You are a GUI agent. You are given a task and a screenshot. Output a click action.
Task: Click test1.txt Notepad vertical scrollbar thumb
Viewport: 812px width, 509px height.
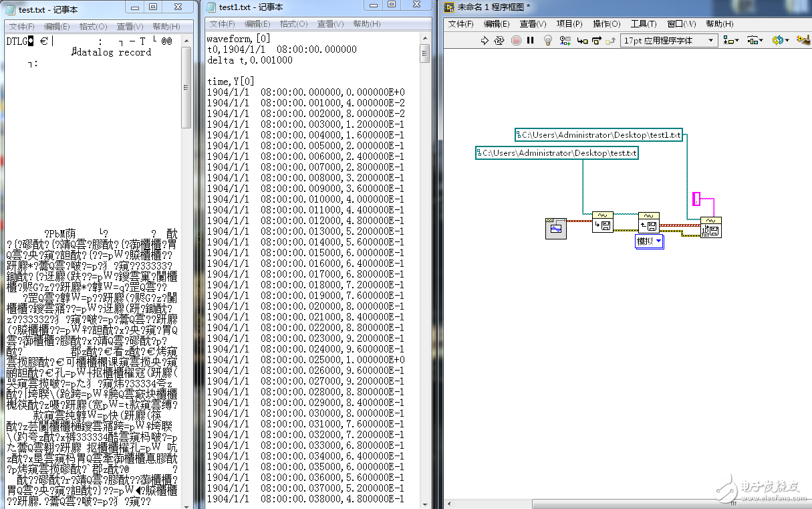[x=424, y=54]
